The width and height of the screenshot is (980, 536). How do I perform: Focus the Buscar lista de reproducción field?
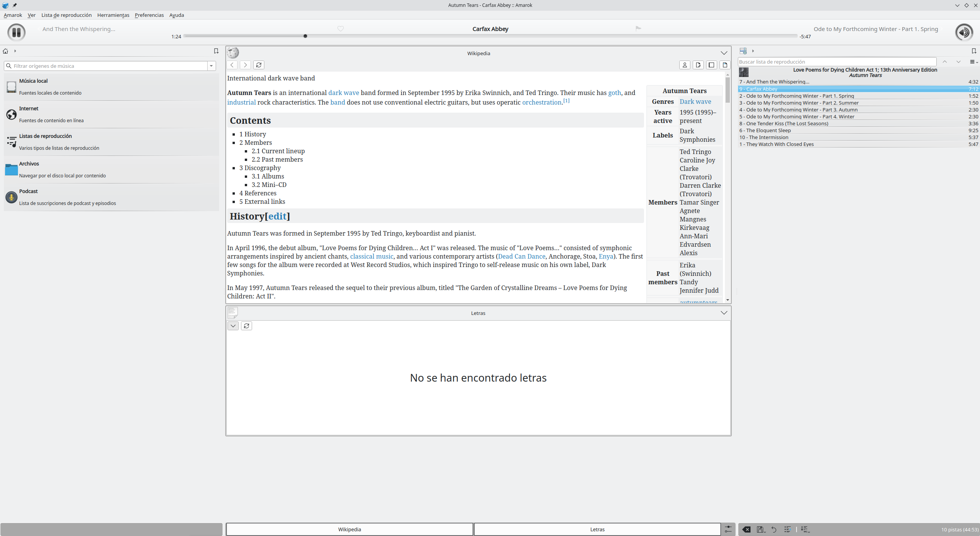coord(837,62)
